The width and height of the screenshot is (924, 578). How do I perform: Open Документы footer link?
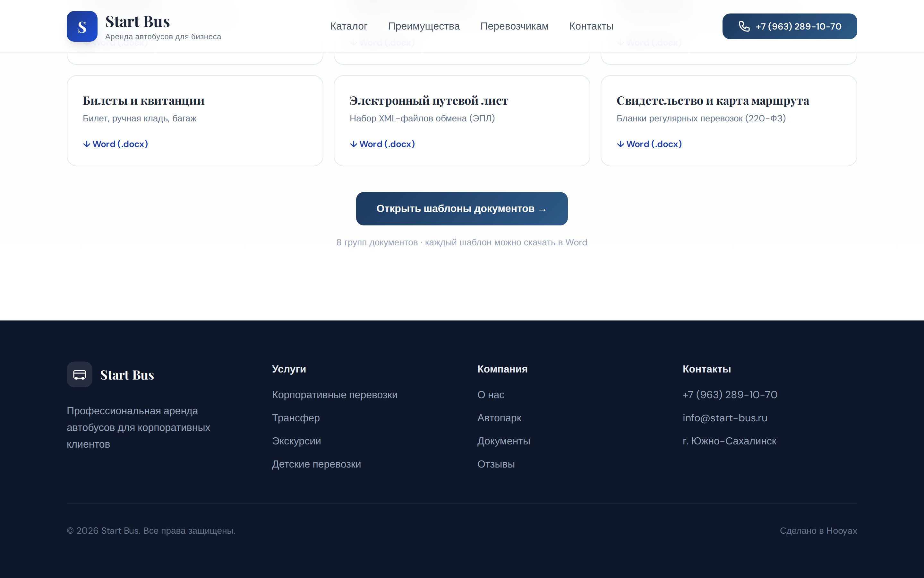point(504,441)
